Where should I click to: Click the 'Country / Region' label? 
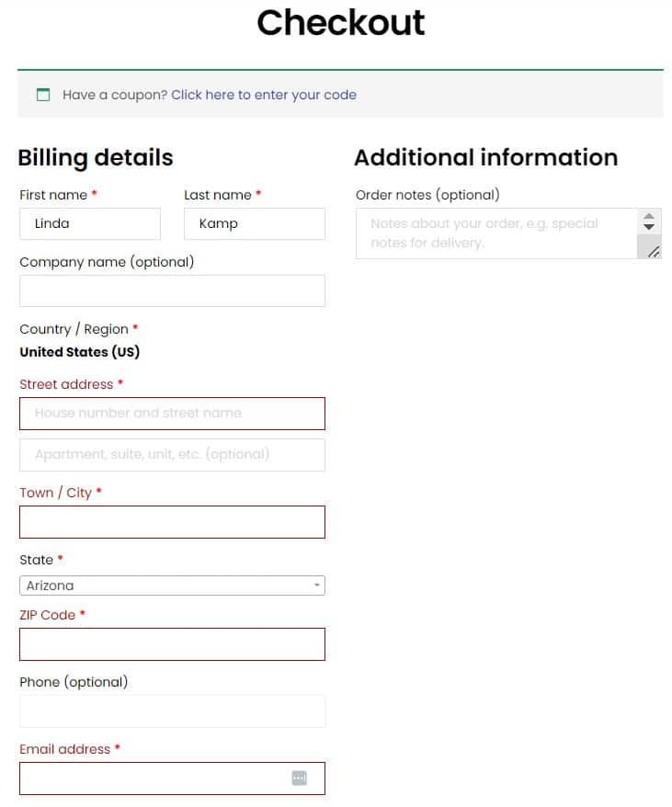tap(74, 329)
